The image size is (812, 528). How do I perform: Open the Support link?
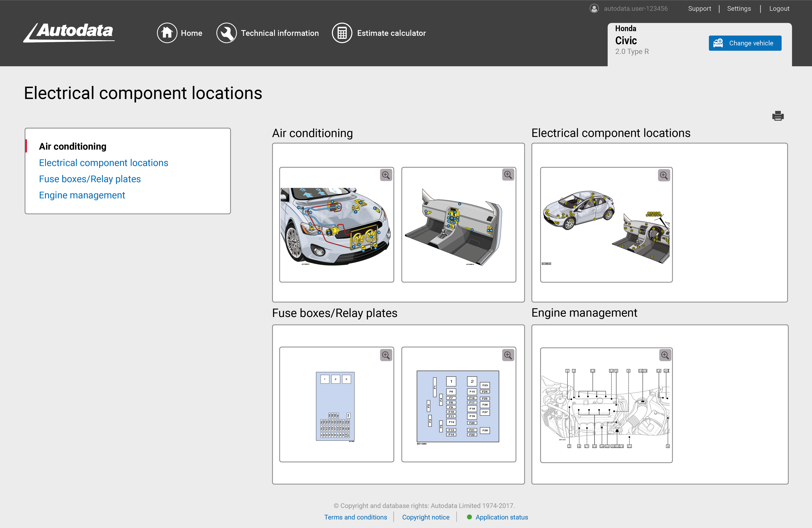click(700, 9)
